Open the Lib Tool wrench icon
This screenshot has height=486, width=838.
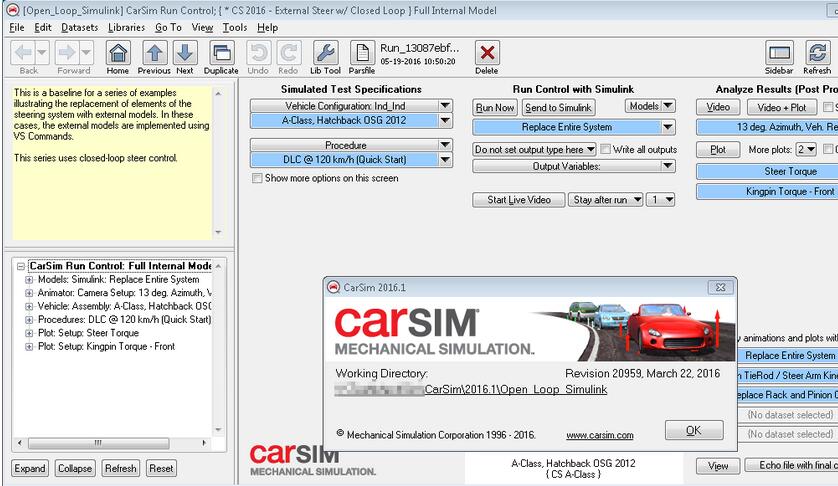coord(325,53)
